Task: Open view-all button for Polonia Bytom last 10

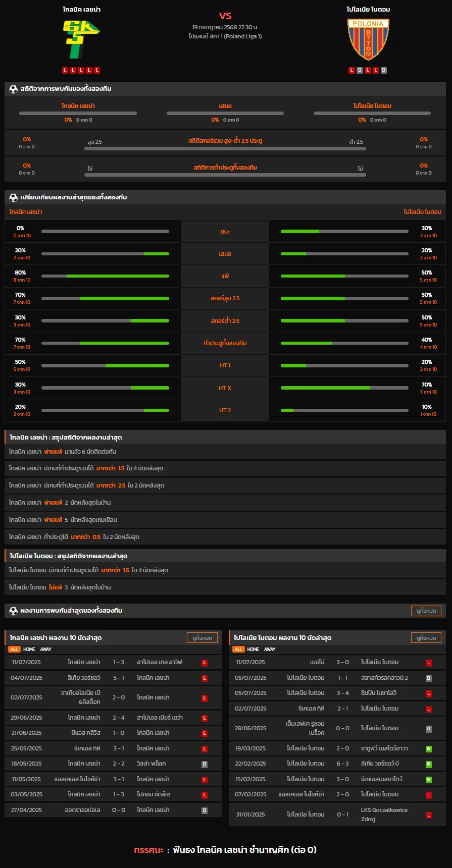Action: click(426, 638)
